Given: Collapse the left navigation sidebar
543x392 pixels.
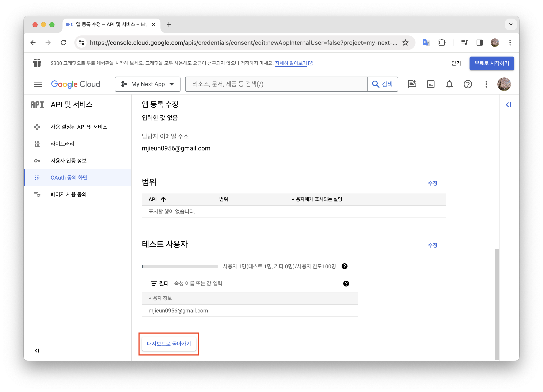Looking at the screenshot, I should [37, 351].
